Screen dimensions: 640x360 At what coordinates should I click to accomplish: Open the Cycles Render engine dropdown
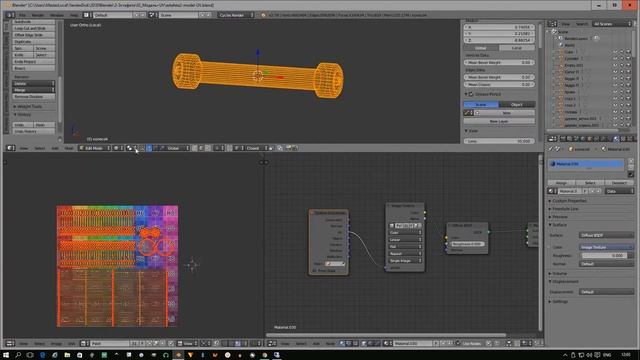click(x=236, y=15)
